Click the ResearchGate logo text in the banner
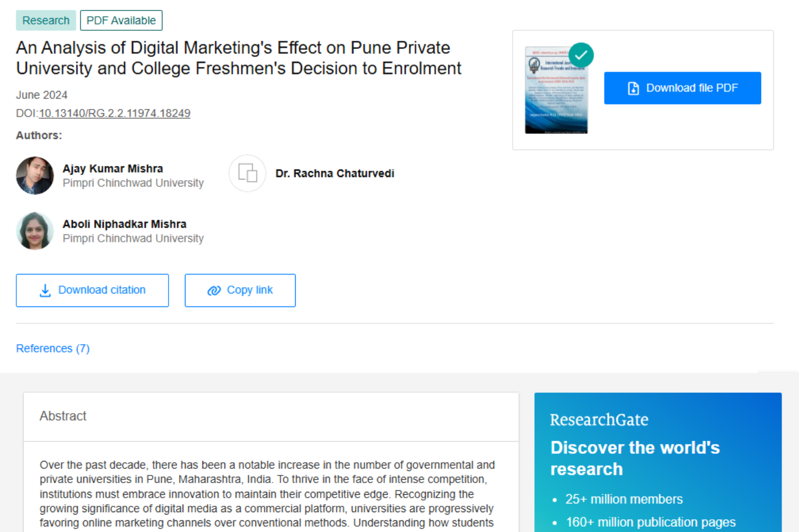The width and height of the screenshot is (799, 532). tap(599, 420)
